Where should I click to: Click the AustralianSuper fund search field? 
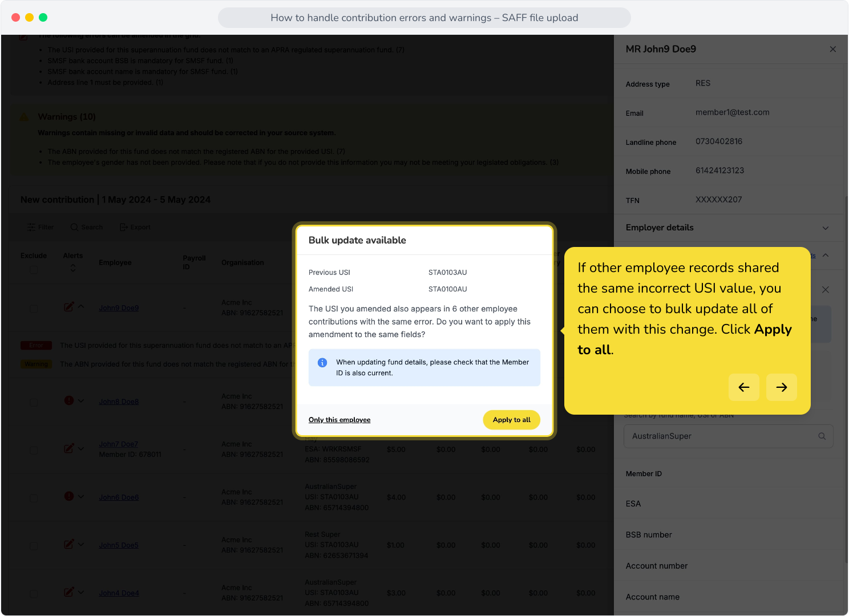(728, 436)
